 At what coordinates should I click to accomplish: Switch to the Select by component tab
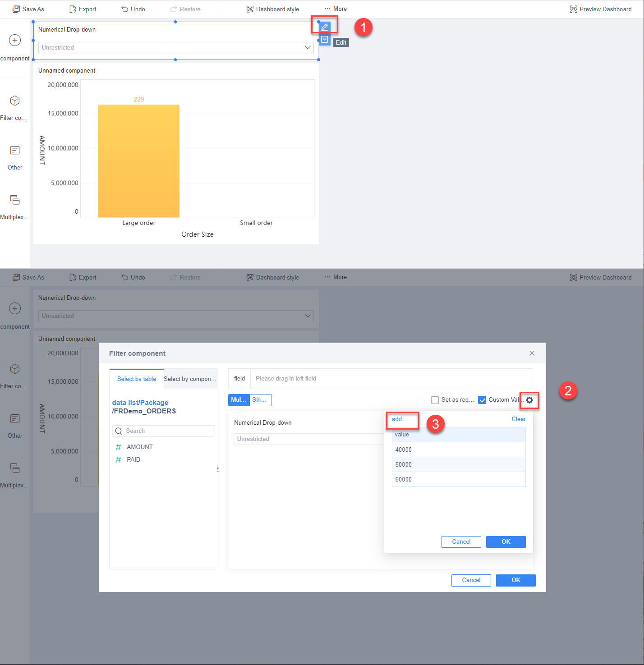pos(190,379)
